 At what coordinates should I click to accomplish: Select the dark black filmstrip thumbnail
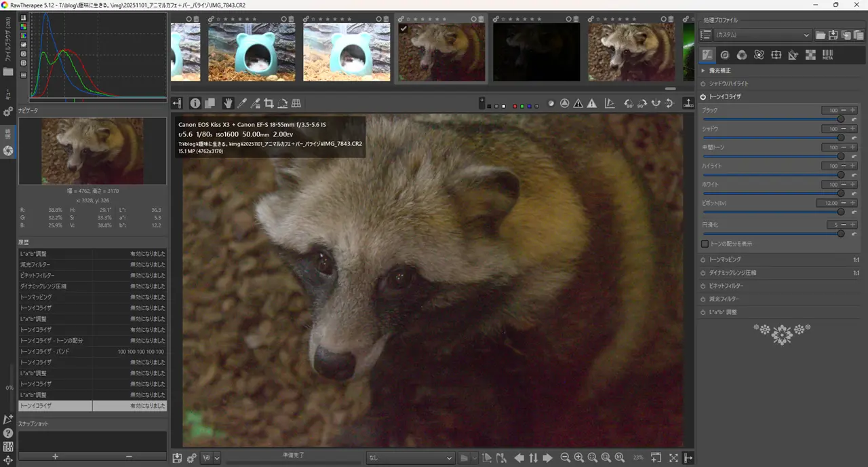(536, 52)
